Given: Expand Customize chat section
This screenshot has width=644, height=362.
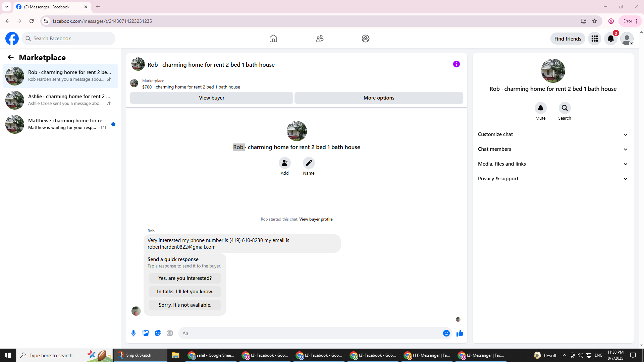Looking at the screenshot, I should pos(552,134).
